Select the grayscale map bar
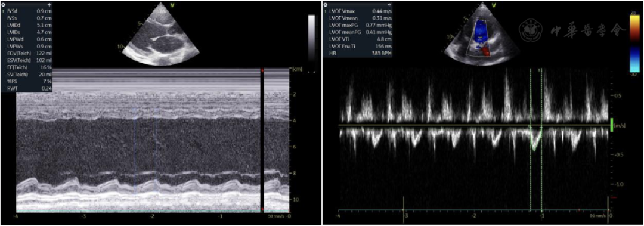The image size is (644, 226). click(x=312, y=39)
